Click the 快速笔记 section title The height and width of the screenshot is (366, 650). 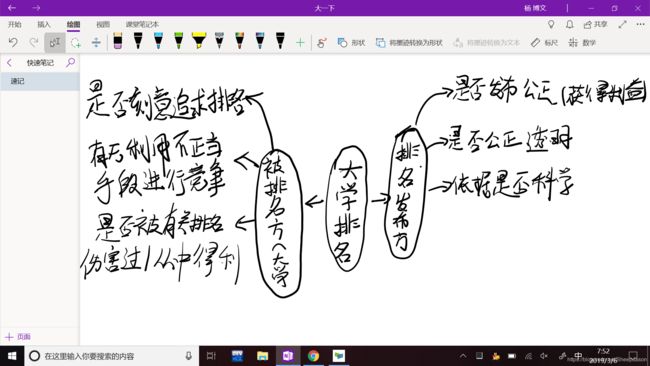(x=40, y=63)
